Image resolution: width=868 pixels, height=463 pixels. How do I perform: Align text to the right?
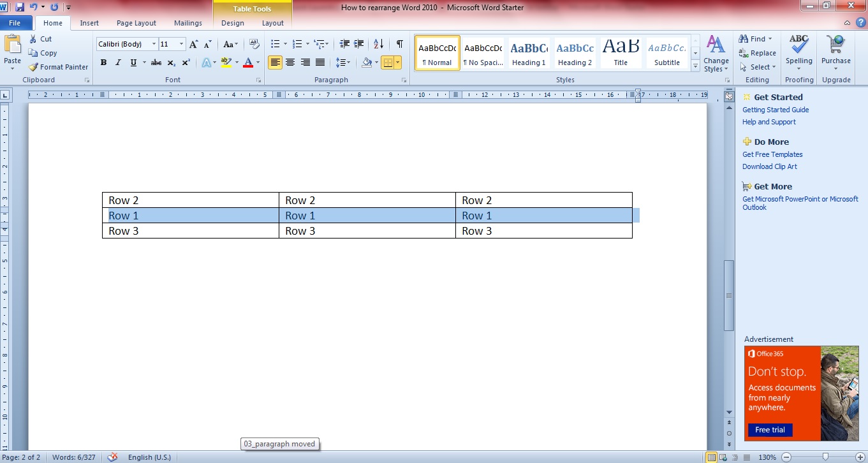pos(305,62)
